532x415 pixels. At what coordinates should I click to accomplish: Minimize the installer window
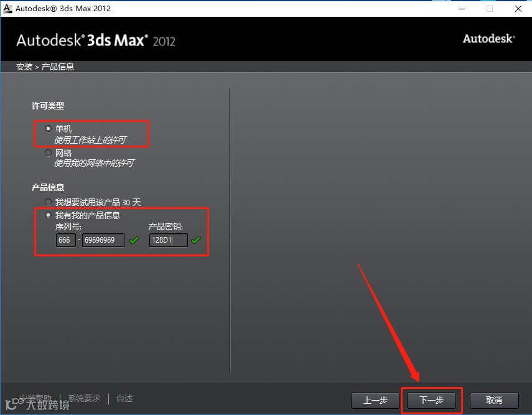click(x=462, y=9)
